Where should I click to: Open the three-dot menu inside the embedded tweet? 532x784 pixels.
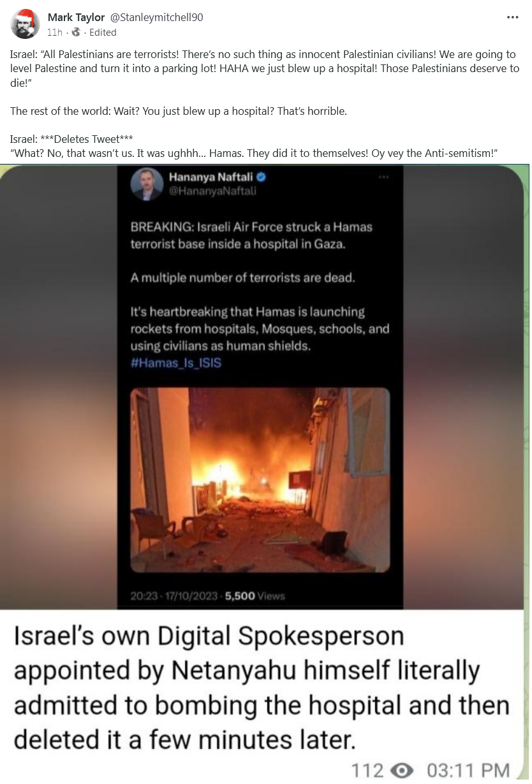(x=383, y=177)
